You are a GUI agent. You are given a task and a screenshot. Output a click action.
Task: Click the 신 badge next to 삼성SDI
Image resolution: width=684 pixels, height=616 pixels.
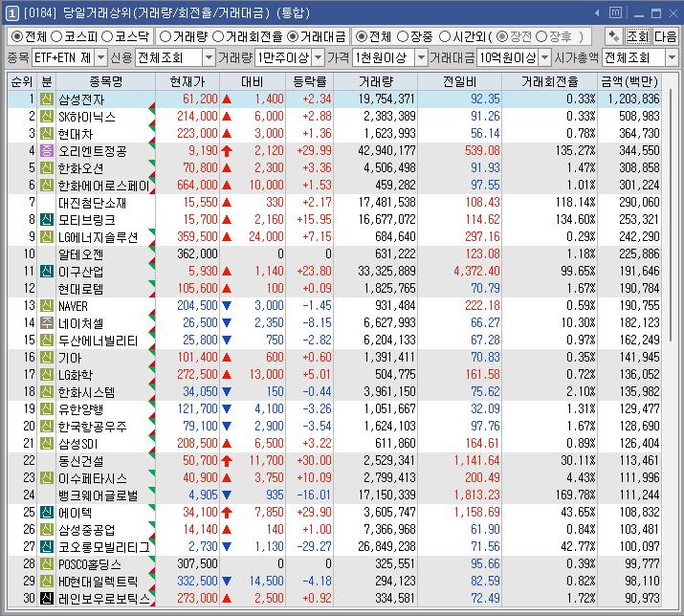tap(47, 443)
